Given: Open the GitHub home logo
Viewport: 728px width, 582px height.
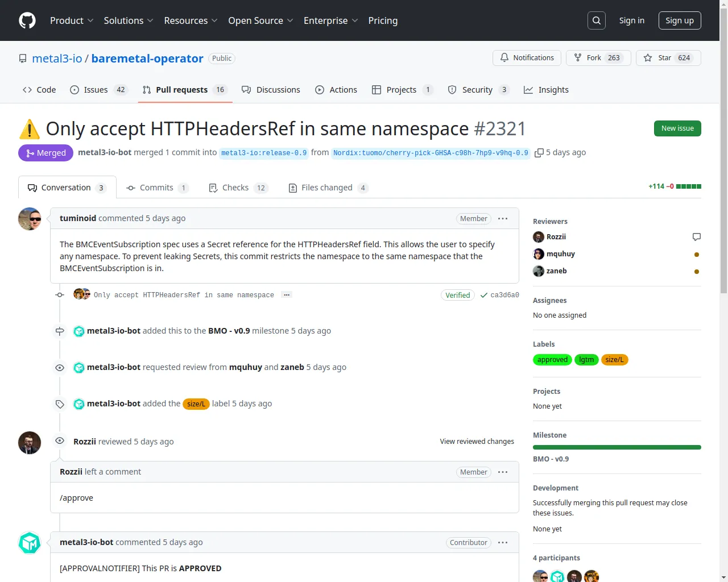Looking at the screenshot, I should pos(27,20).
